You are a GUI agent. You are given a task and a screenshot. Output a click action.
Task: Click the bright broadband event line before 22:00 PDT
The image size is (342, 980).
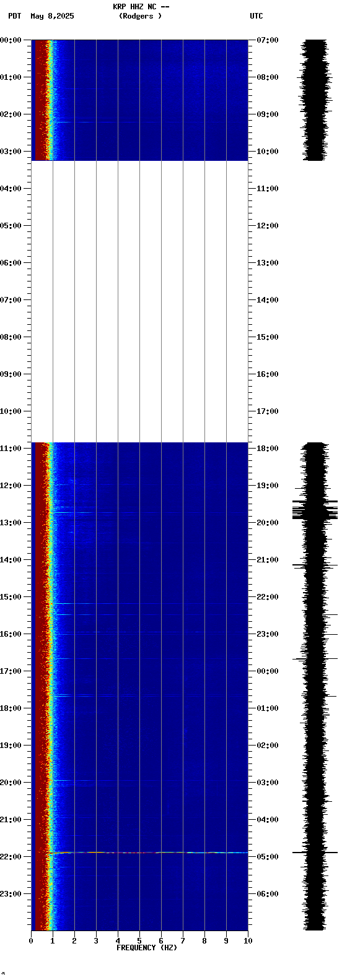pyautogui.click(x=149, y=853)
